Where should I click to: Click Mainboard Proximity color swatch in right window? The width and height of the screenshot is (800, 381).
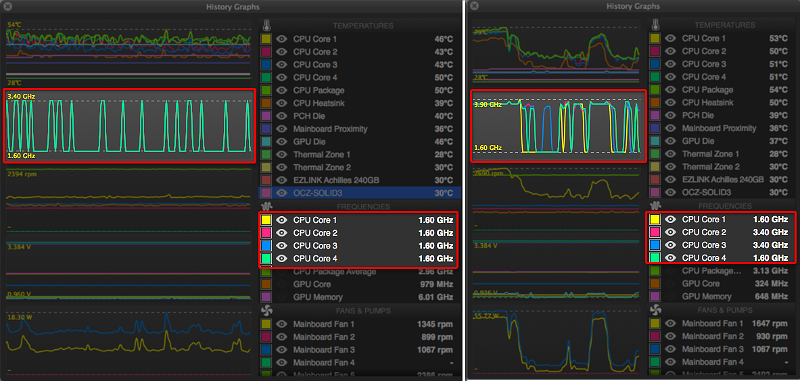[x=655, y=128]
